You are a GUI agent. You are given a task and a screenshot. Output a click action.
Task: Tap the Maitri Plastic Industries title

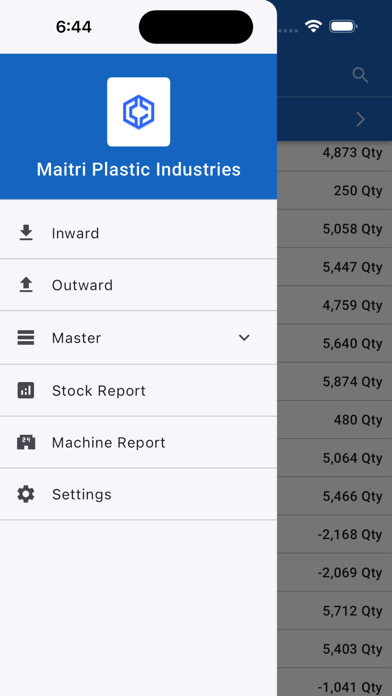[x=139, y=170]
